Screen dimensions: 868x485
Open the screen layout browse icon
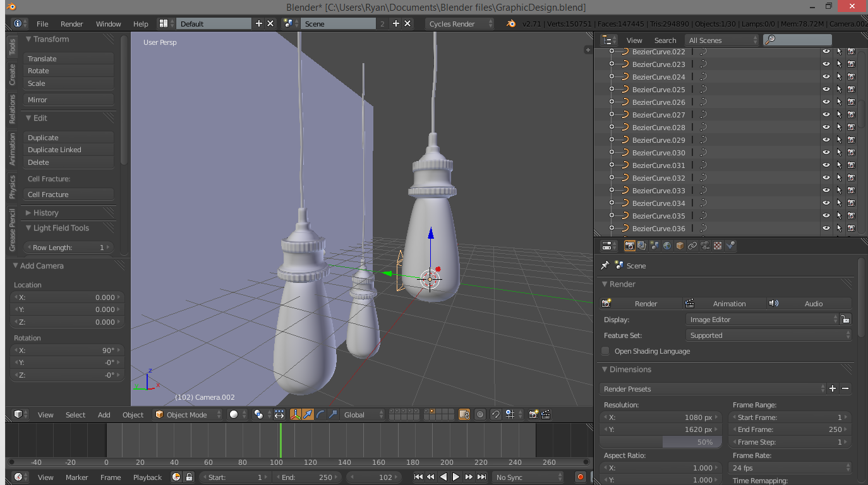(x=166, y=23)
